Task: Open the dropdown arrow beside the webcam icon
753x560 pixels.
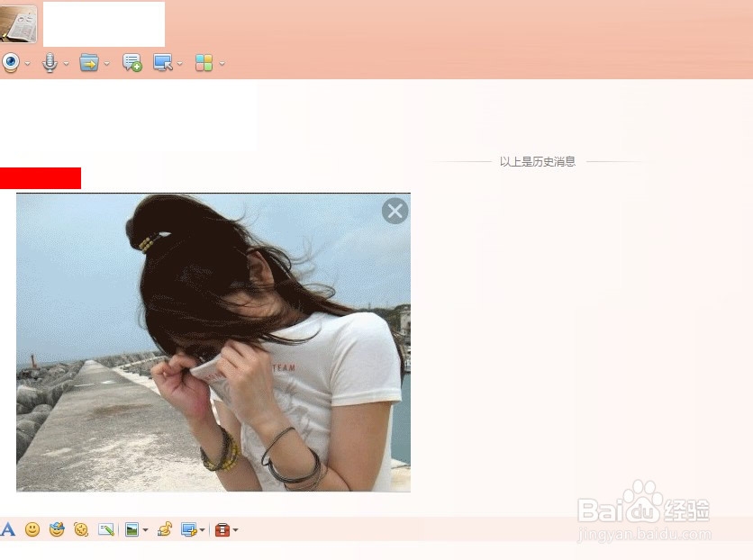Action: (27, 63)
